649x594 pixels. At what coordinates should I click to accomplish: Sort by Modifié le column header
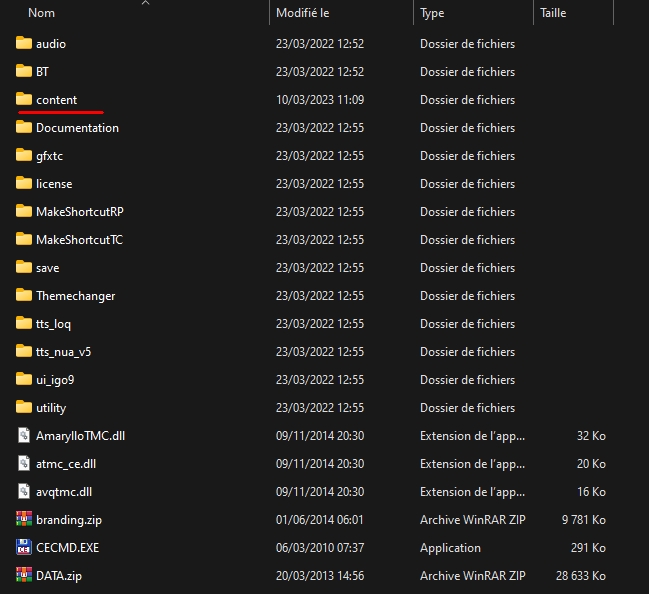click(x=304, y=13)
